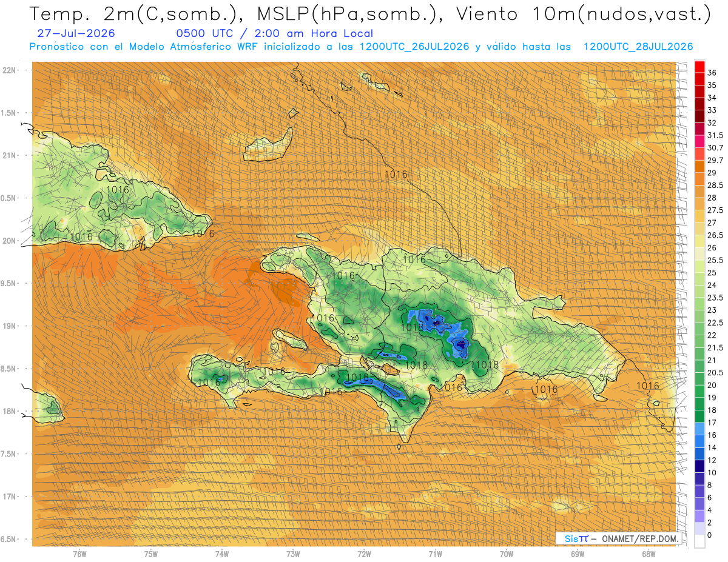Click the legend value "12"
The image size is (728, 562).
712,460
